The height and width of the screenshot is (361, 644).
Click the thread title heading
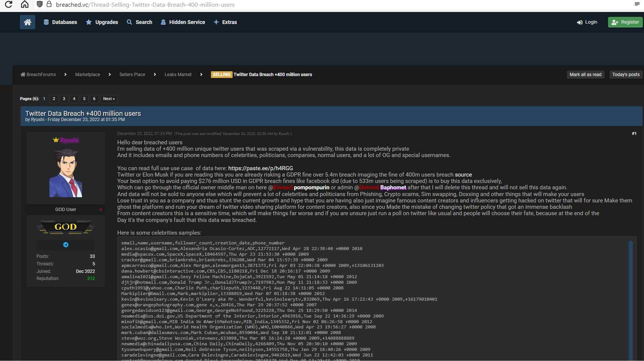pyautogui.click(x=83, y=113)
